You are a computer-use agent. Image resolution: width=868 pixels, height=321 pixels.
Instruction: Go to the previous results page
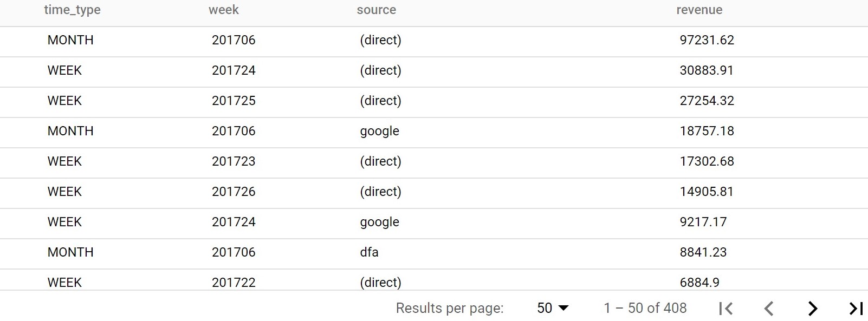(768, 309)
